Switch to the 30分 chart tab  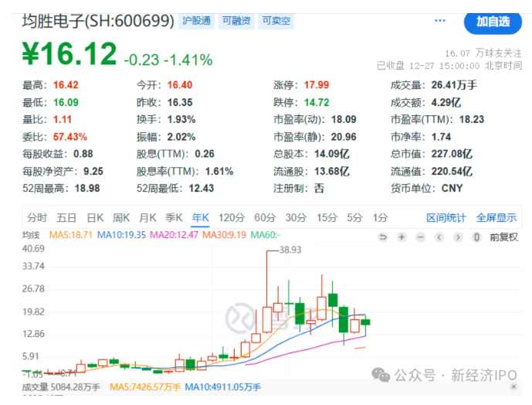point(296,217)
